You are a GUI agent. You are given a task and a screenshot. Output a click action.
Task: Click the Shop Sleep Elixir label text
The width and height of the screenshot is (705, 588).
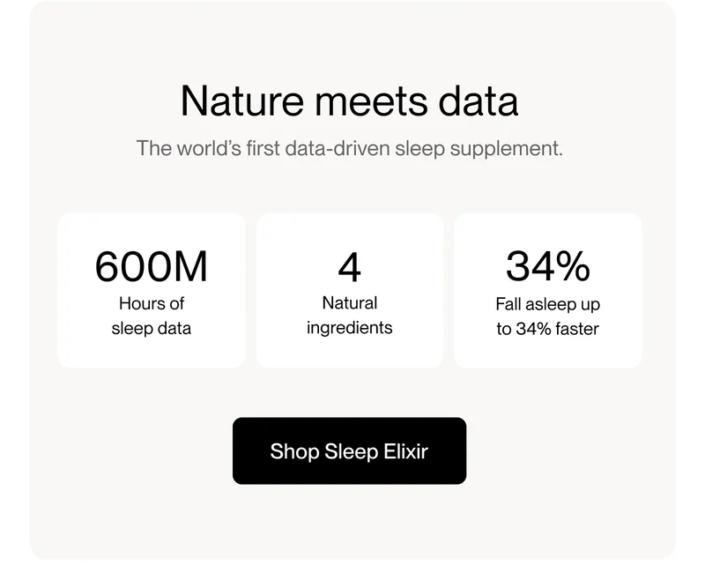click(x=349, y=450)
